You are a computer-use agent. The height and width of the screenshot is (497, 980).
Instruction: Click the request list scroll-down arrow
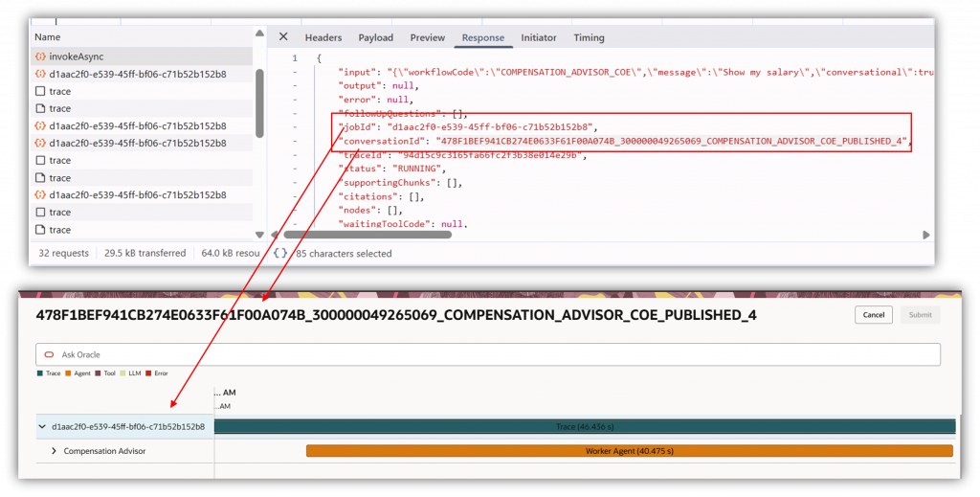coord(259,235)
